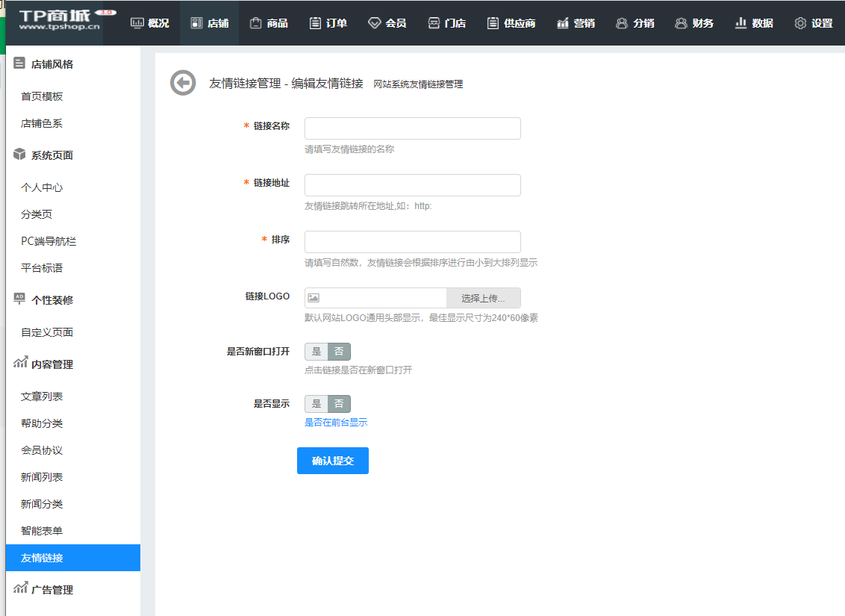
Task: Click the 订单 orders icon
Action: tap(315, 23)
